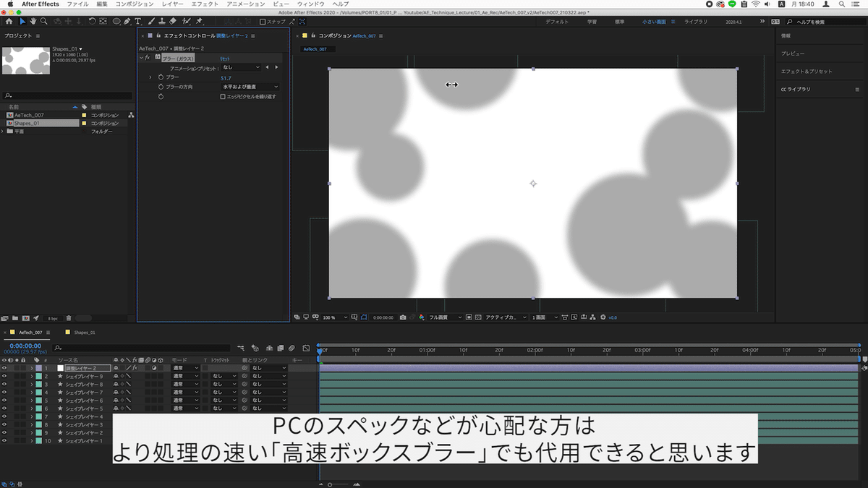This screenshot has height=488, width=868.
Task: Switch to the Shapes_01 timeline tab
Action: tap(85, 333)
